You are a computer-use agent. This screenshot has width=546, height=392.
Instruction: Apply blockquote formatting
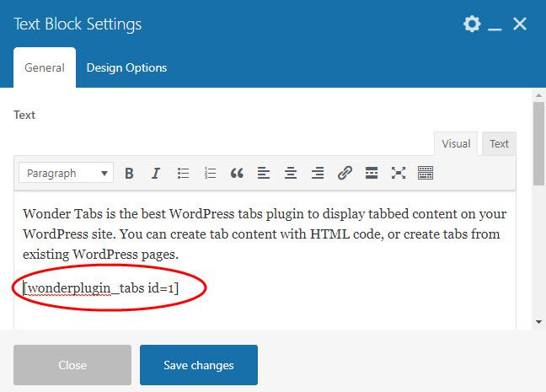pos(237,173)
